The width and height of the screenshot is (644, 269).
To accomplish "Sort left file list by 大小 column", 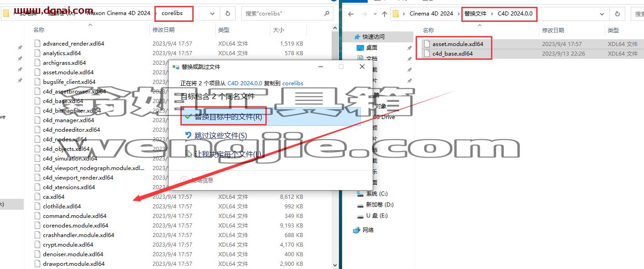I will pyautogui.click(x=279, y=30).
